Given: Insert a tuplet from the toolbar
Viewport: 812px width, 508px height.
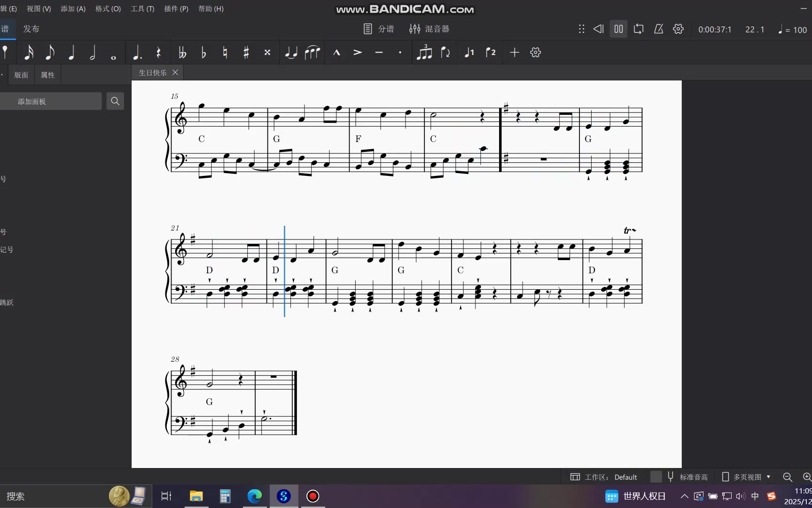Looking at the screenshot, I should point(424,53).
